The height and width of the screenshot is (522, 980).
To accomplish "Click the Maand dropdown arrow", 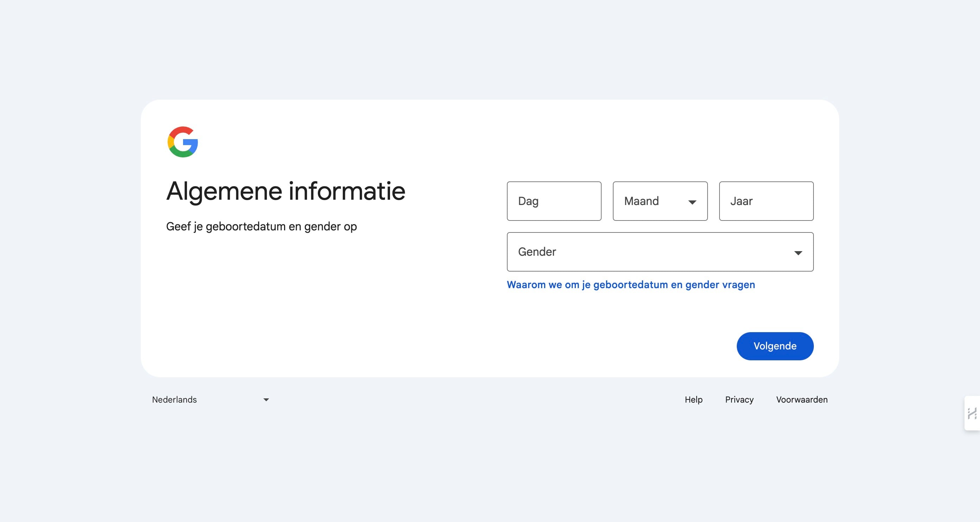I will pos(692,202).
